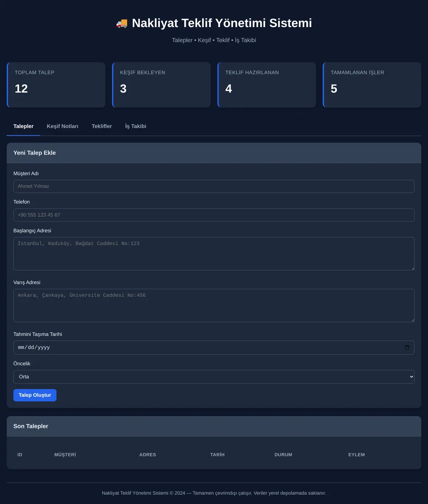Switch to the Keşif Notları tab
Image resolution: width=428 pixels, height=504 pixels.
coord(62,126)
